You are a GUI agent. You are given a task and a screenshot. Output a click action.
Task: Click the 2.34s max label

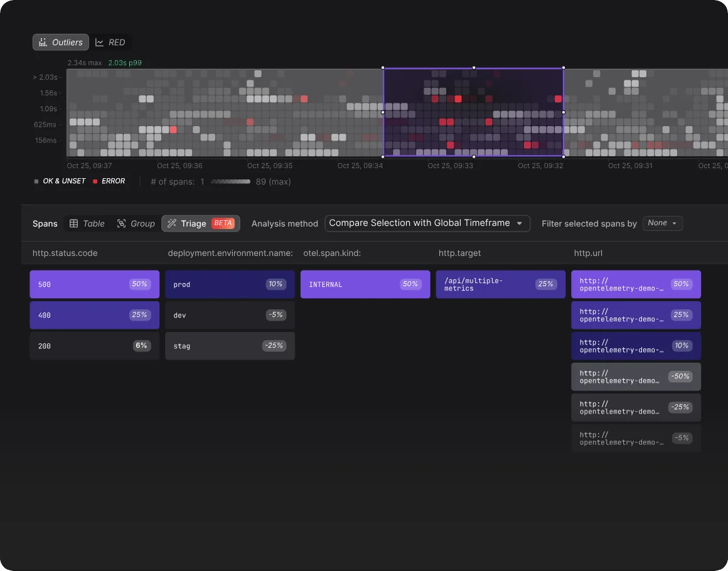pyautogui.click(x=85, y=63)
